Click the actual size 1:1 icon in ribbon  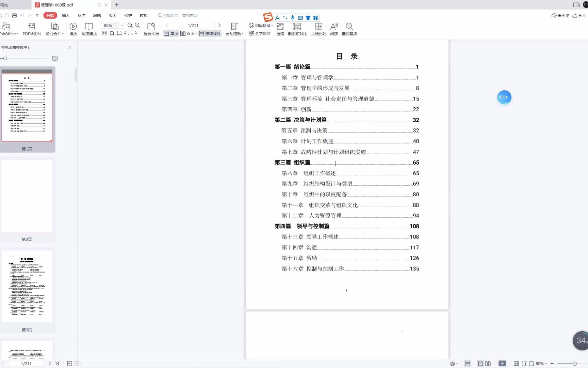pyautogui.click(x=104, y=33)
